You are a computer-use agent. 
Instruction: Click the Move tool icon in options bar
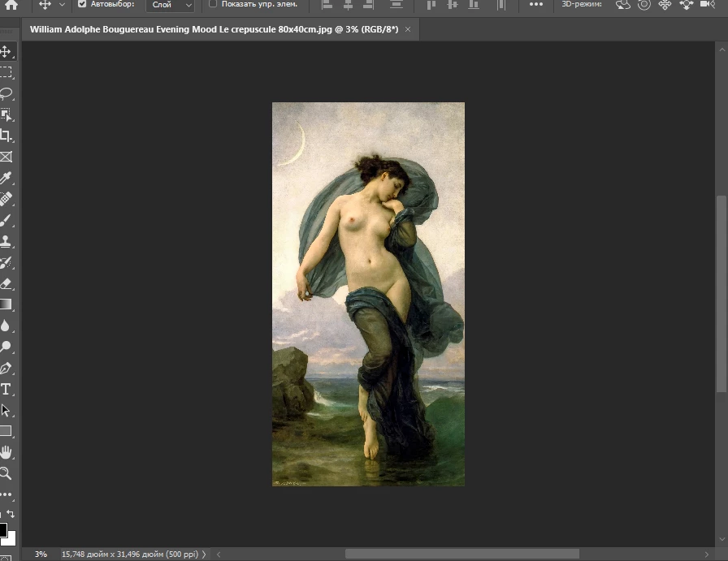(45, 5)
